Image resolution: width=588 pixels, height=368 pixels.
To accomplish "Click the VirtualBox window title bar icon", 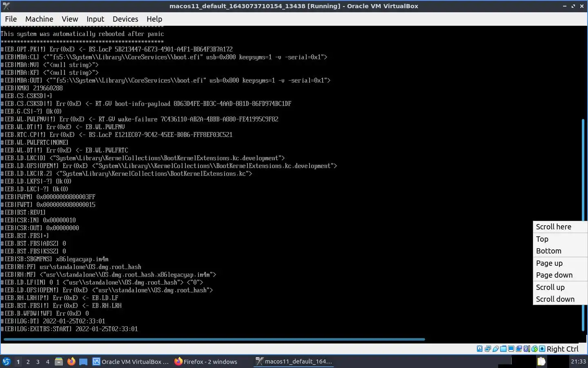I will [6, 6].
